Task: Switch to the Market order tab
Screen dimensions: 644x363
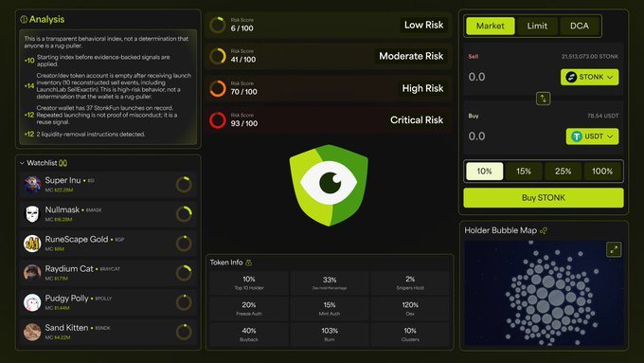Action: (x=491, y=26)
